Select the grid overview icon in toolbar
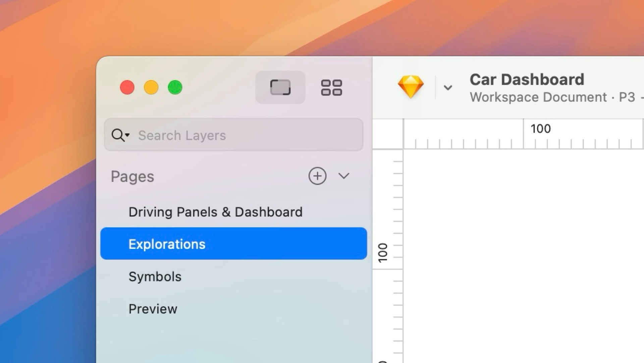The width and height of the screenshot is (644, 363). click(x=331, y=88)
